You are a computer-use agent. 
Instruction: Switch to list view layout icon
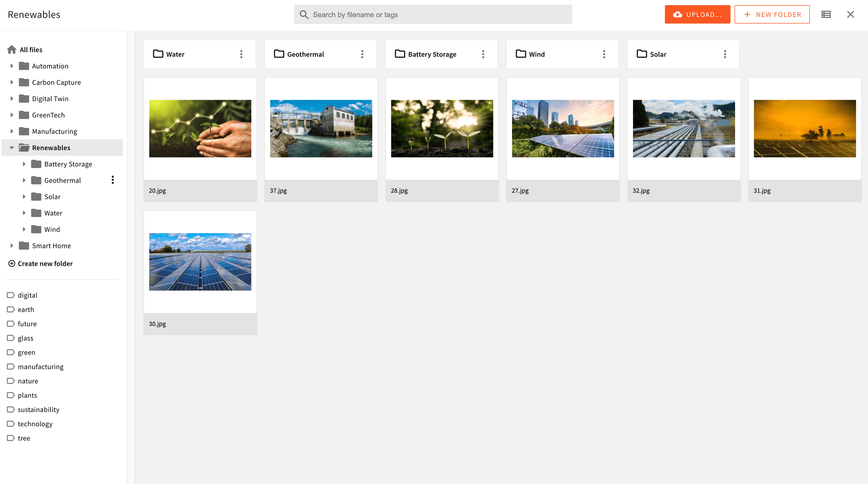[x=826, y=14]
